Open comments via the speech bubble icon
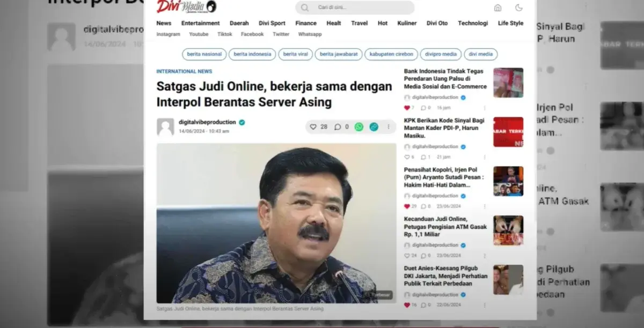Screen dimensions: 644x328 (x=338, y=127)
